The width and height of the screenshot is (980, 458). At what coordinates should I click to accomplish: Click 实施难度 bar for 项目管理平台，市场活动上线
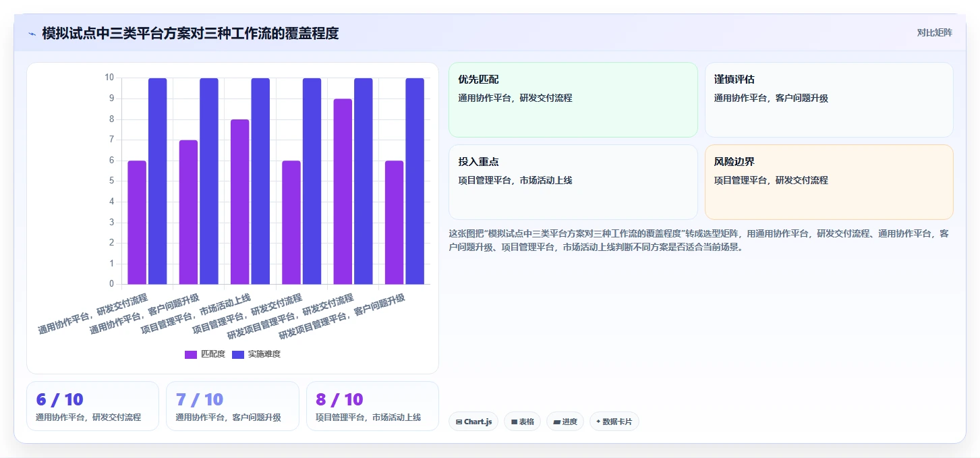(260, 181)
